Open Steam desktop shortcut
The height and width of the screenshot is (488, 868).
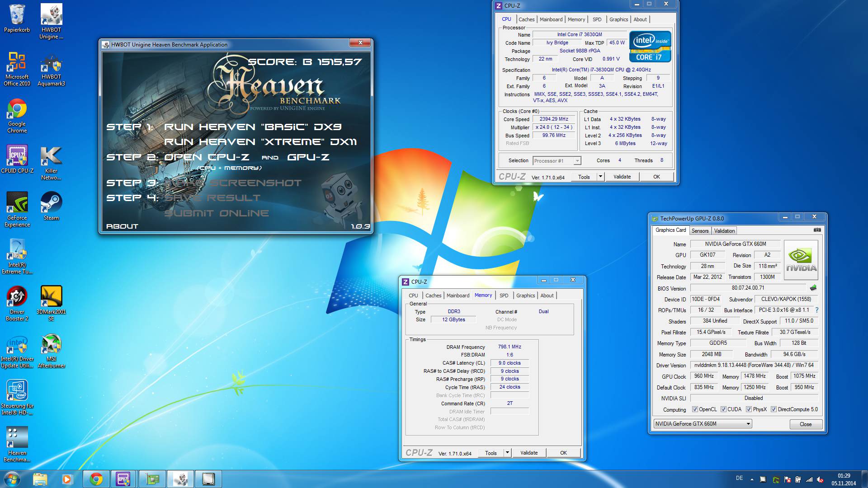(x=51, y=206)
